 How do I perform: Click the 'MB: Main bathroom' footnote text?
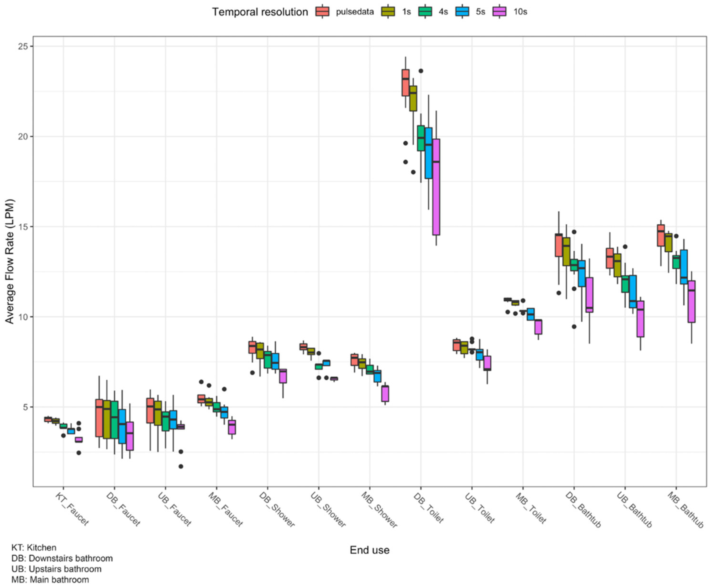click(50, 580)
